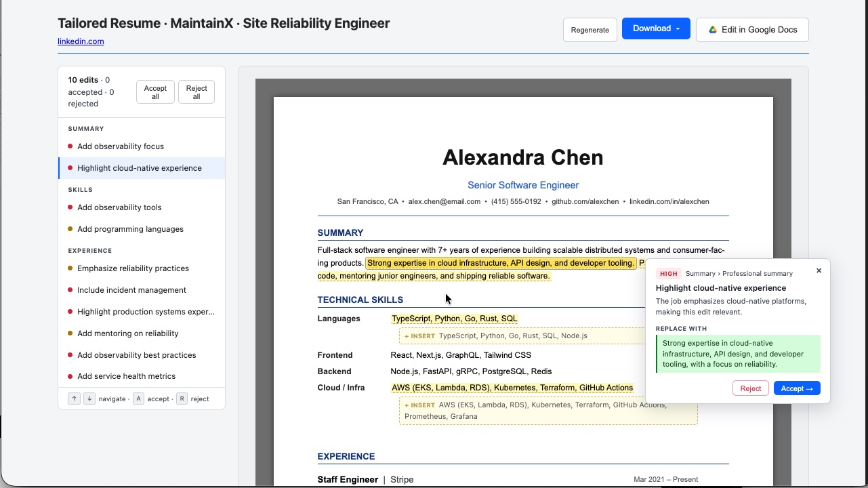Open the linkedin.com link
This screenshot has width=868, height=488.
(x=81, y=41)
